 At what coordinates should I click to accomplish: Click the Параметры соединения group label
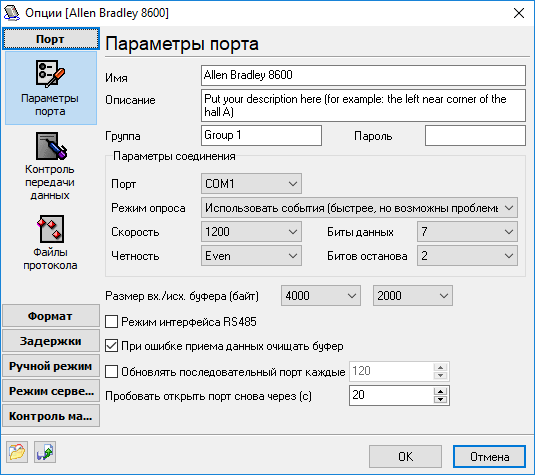click(174, 156)
